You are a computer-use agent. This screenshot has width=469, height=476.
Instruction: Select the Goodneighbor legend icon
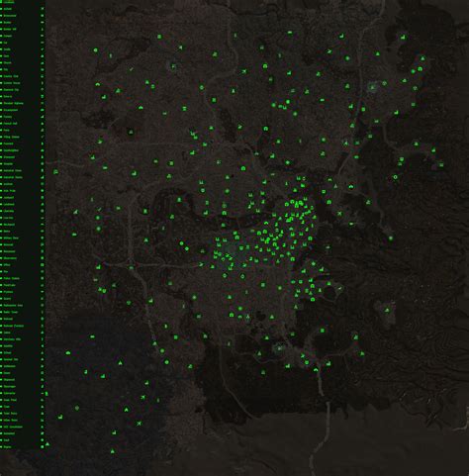tap(43, 150)
